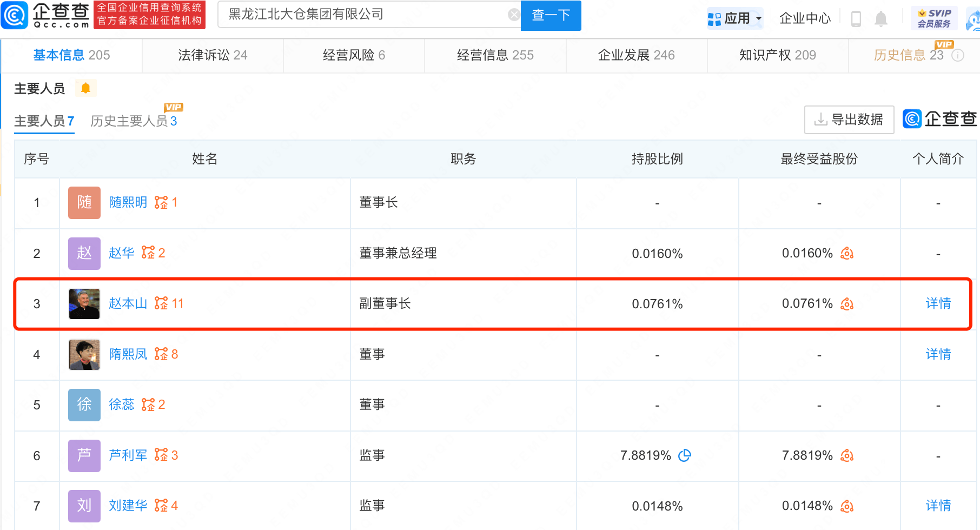Open 企业中心 in the header
Screen dimensions: 980x530
pyautogui.click(x=805, y=19)
